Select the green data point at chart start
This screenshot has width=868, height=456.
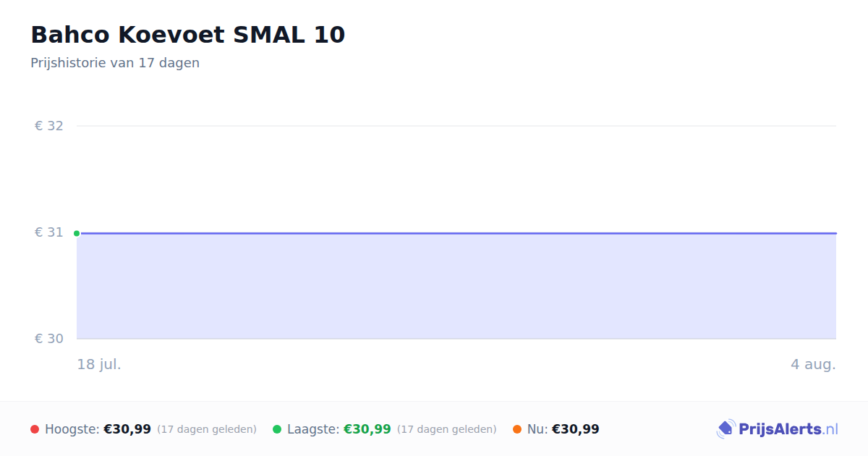[x=77, y=233]
